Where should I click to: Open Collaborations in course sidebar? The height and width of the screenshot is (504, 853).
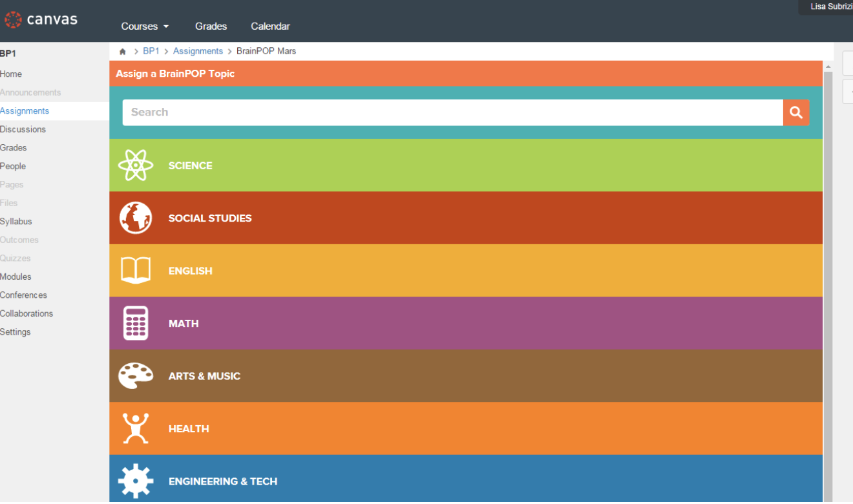pyautogui.click(x=26, y=313)
